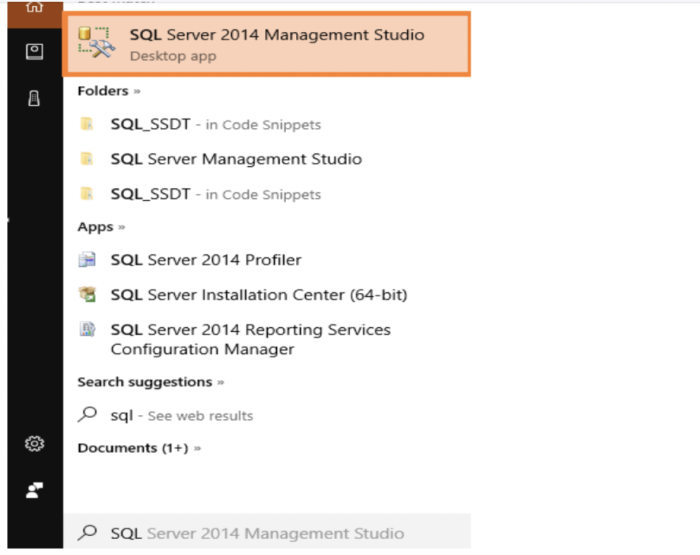The height and width of the screenshot is (555, 700).
Task: Click the SQL Server 2014 Profiler icon
Action: click(x=87, y=259)
